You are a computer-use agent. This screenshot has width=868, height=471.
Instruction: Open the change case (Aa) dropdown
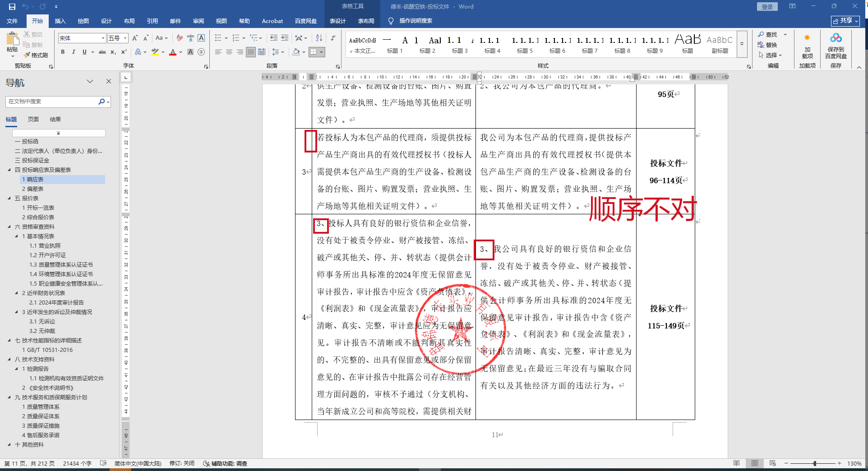point(161,38)
